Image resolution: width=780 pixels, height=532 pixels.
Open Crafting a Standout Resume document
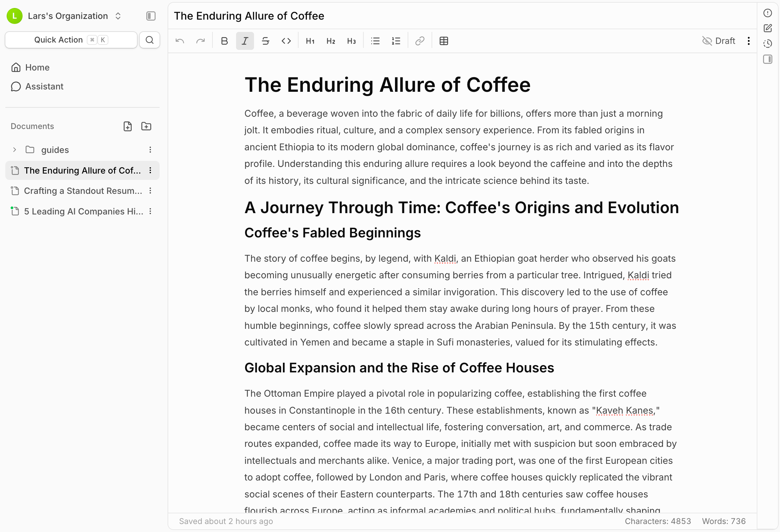click(82, 191)
